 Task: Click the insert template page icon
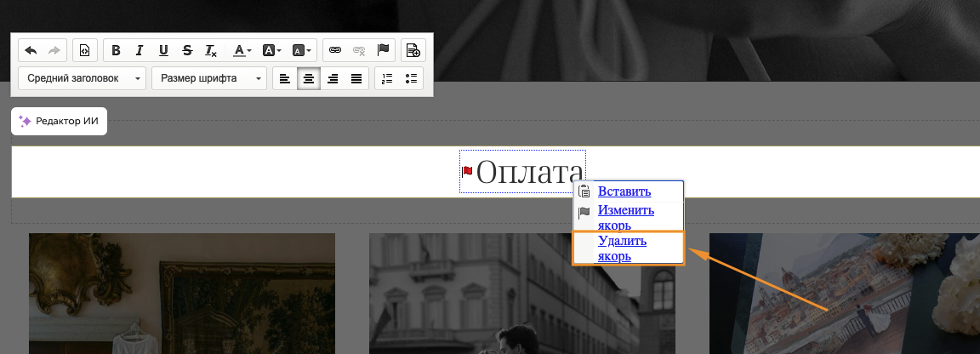click(413, 50)
